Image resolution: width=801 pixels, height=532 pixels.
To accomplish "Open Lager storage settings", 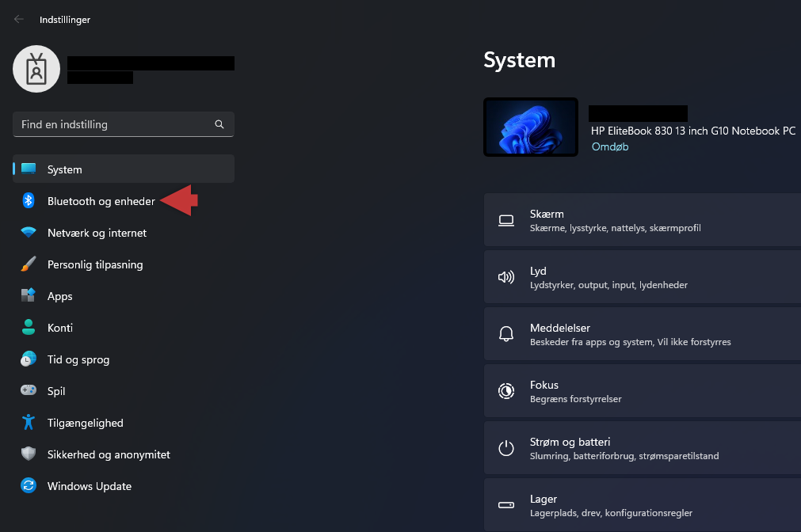I will (x=642, y=505).
